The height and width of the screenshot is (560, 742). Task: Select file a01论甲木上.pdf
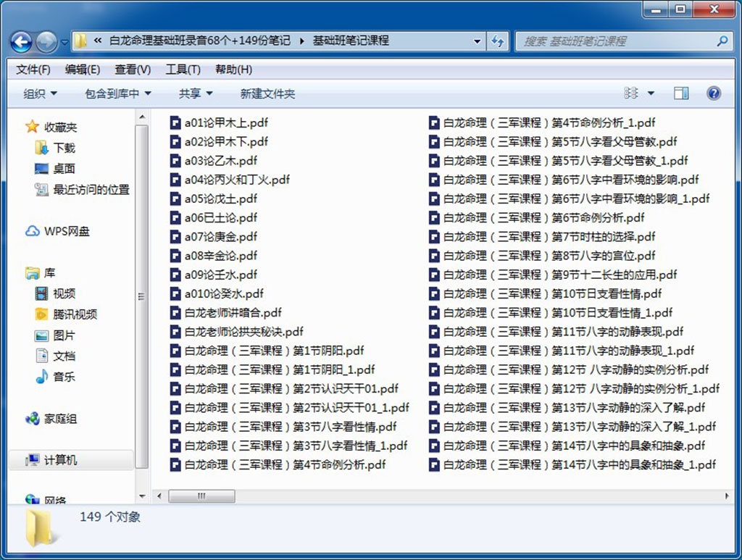click(219, 123)
